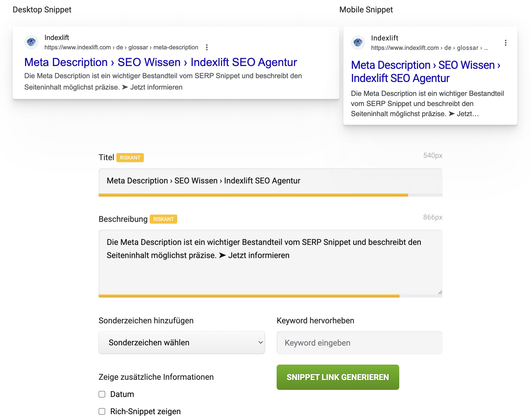Click the Titel length progress bar

pos(271,195)
